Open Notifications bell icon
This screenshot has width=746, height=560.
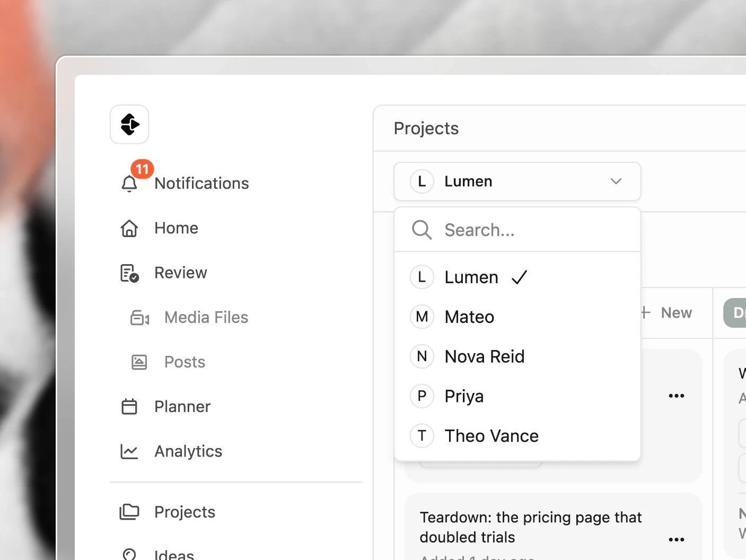pyautogui.click(x=129, y=183)
